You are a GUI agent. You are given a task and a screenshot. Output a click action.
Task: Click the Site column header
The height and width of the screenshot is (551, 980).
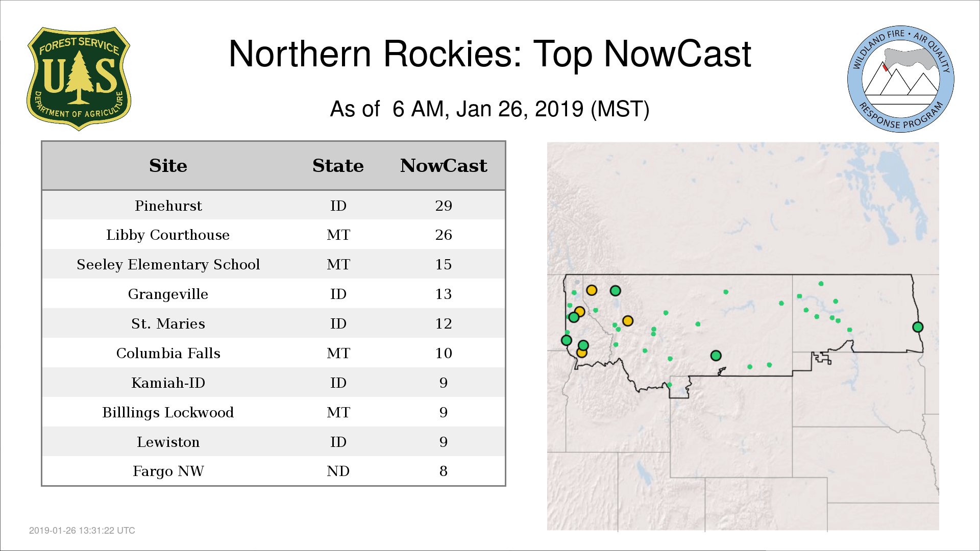click(168, 166)
